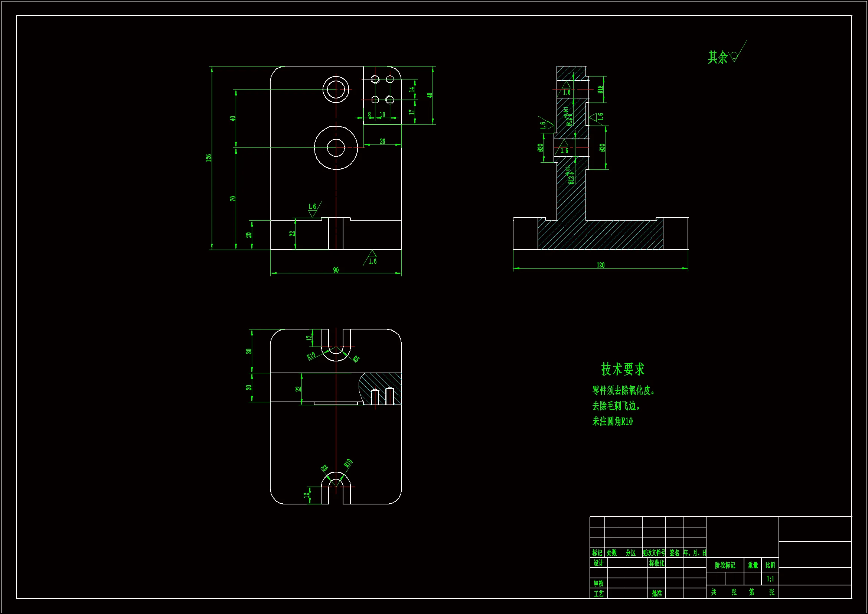Select the 26 horizontal dimension text

(x=383, y=142)
